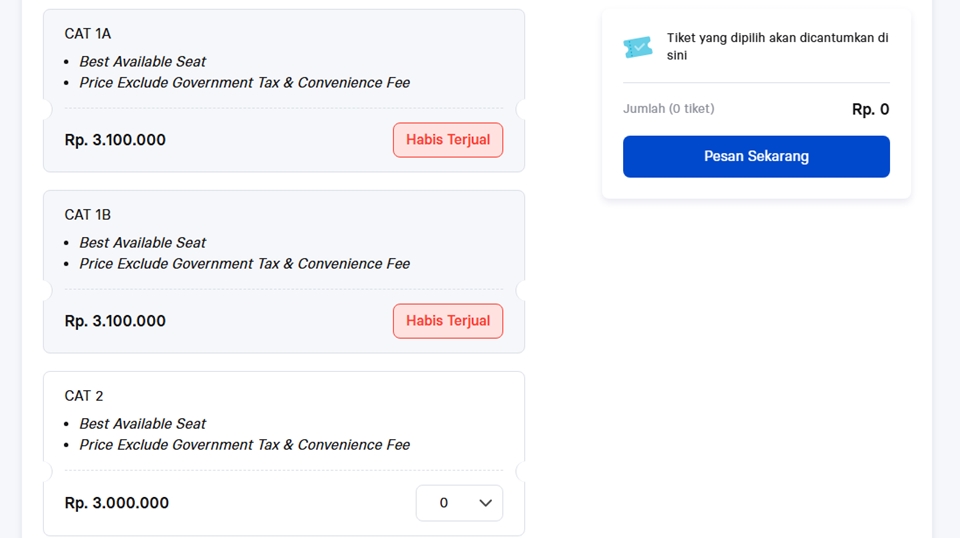Click the Habis Terjual badge for CAT 1A
The image size is (960, 538).
pos(448,140)
